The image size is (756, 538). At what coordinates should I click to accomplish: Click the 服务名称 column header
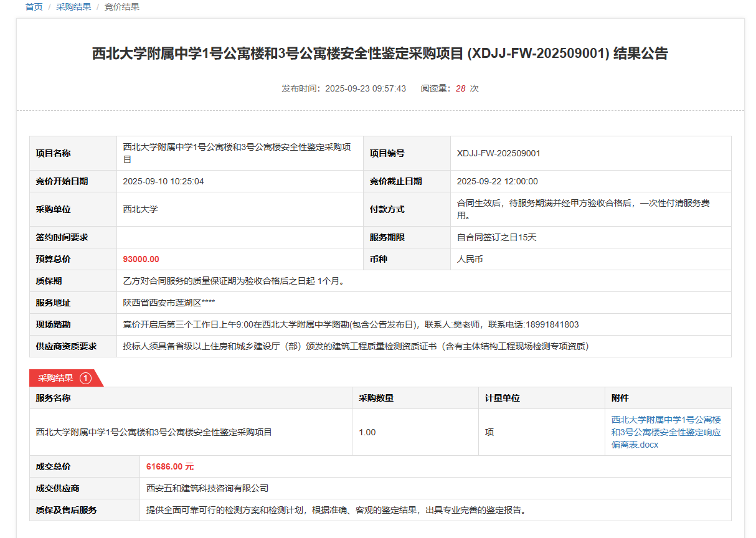coord(54,398)
